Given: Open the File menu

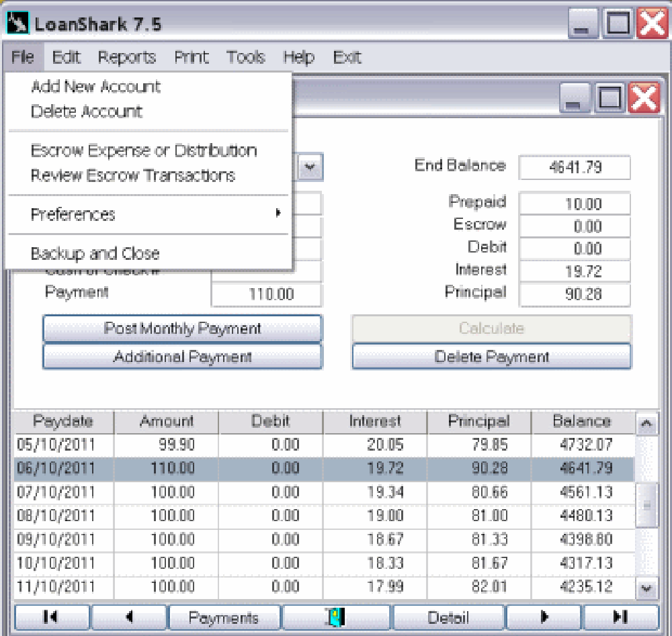Looking at the screenshot, I should coord(23,57).
